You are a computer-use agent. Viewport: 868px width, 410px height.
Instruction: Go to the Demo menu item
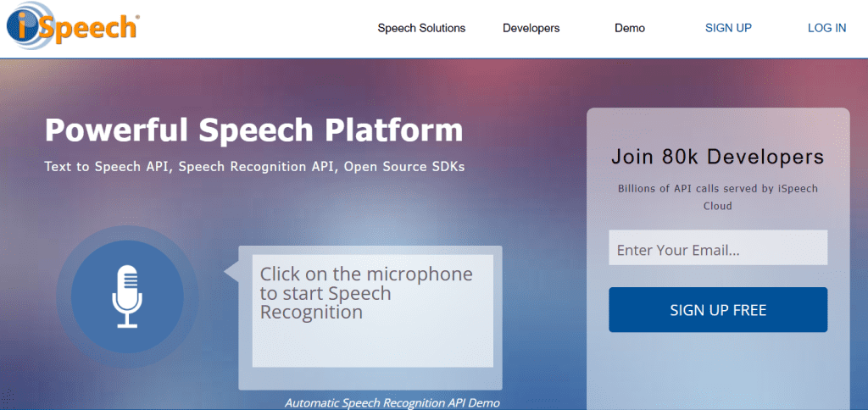[630, 28]
